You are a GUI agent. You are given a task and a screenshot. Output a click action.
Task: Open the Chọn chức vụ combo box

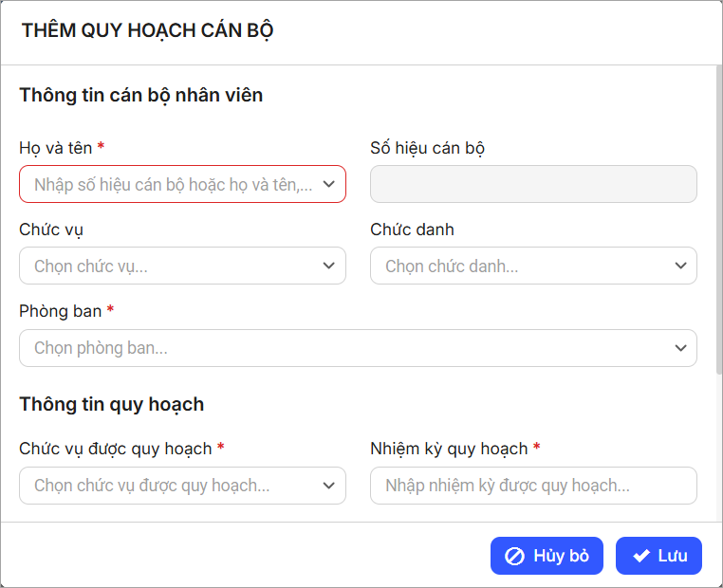(x=171, y=266)
